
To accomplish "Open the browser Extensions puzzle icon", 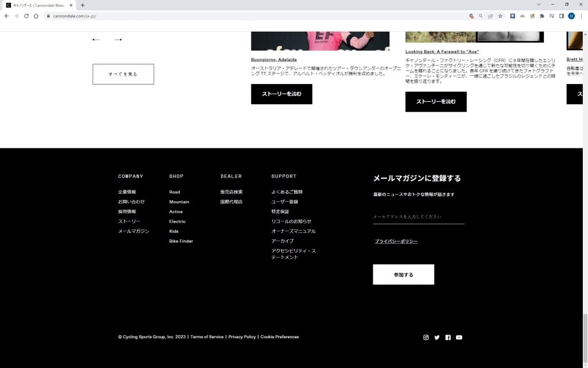I will 541,16.
